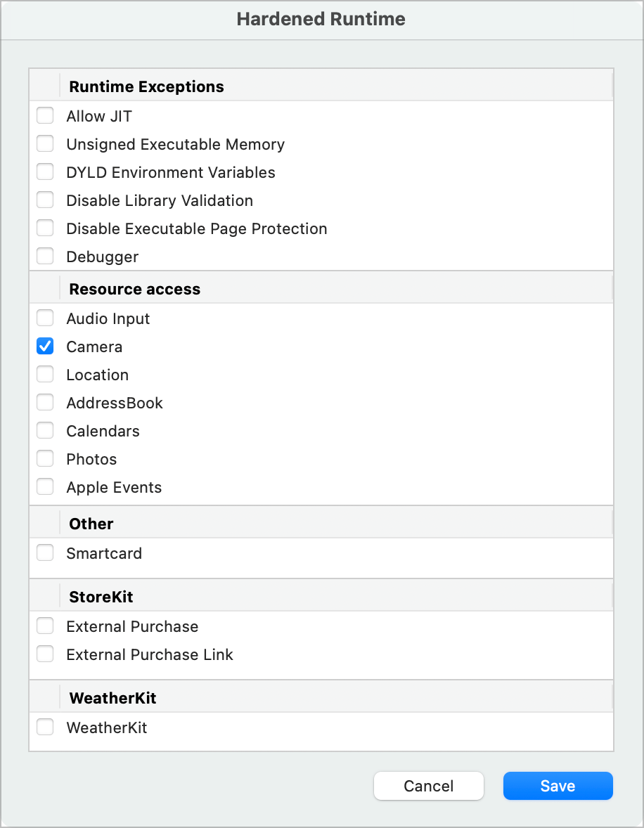
Task: Uncheck the Camera checkbox
Action: pyautogui.click(x=45, y=347)
